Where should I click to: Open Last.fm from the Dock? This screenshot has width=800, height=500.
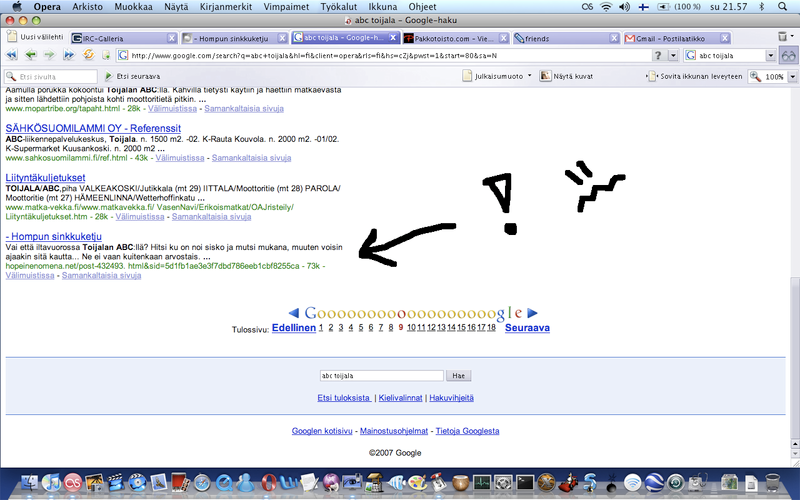pos(73,483)
